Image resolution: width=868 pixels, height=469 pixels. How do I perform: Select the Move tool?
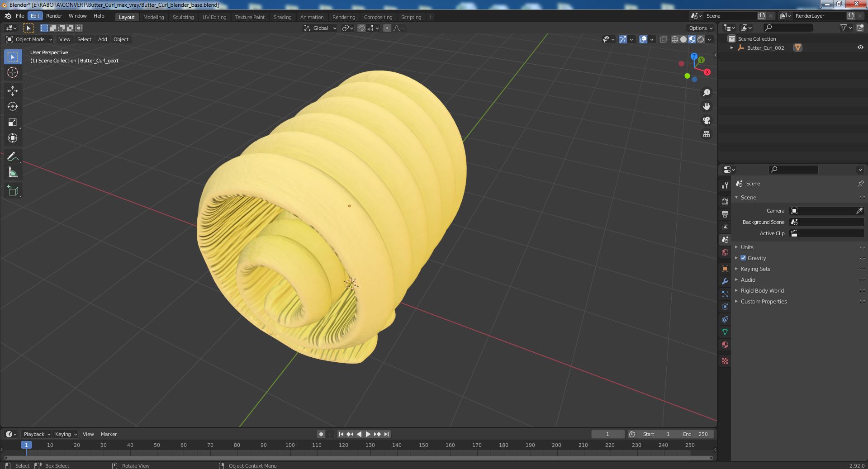tap(13, 90)
